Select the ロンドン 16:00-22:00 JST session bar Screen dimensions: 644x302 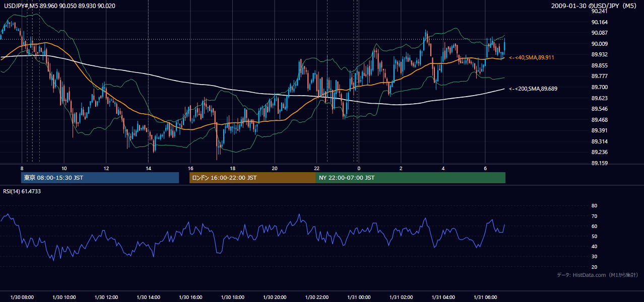(252, 178)
